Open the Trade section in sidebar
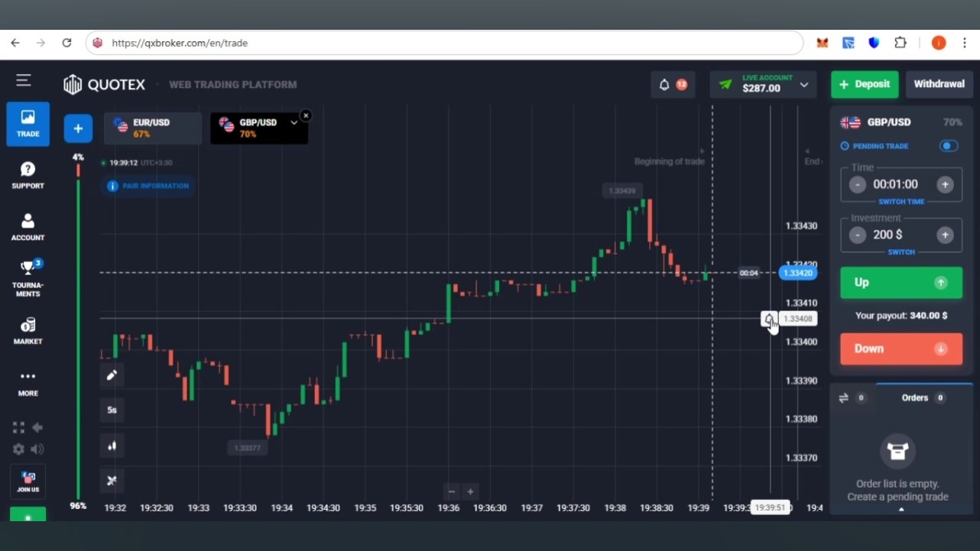The image size is (980, 551). tap(28, 124)
